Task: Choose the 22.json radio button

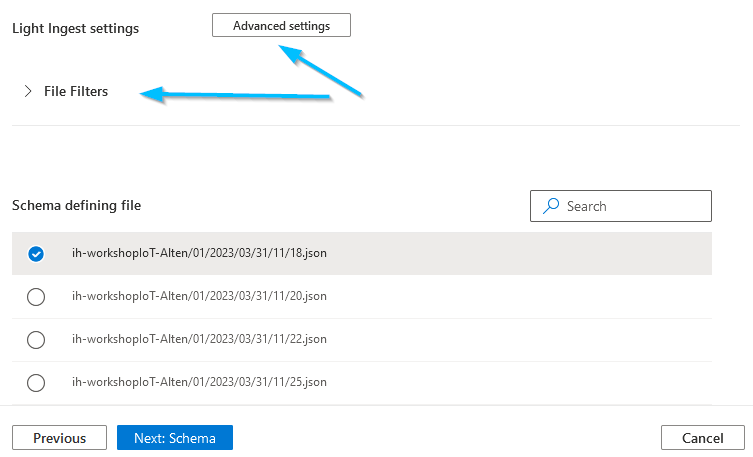Action: pos(36,339)
